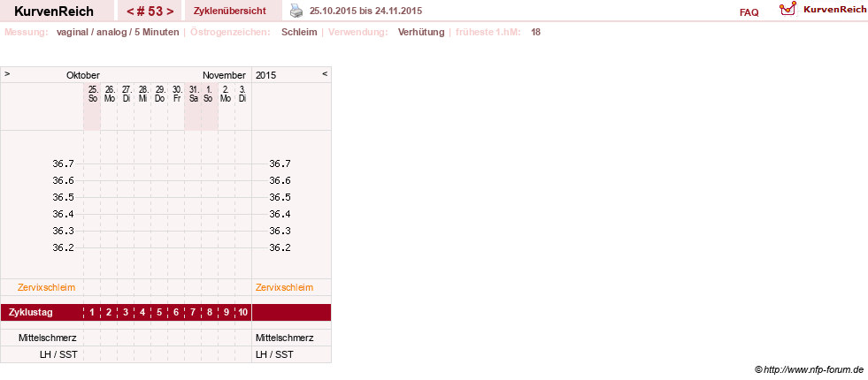Click the November month header
This screenshot has height=380, width=868.
click(x=224, y=75)
